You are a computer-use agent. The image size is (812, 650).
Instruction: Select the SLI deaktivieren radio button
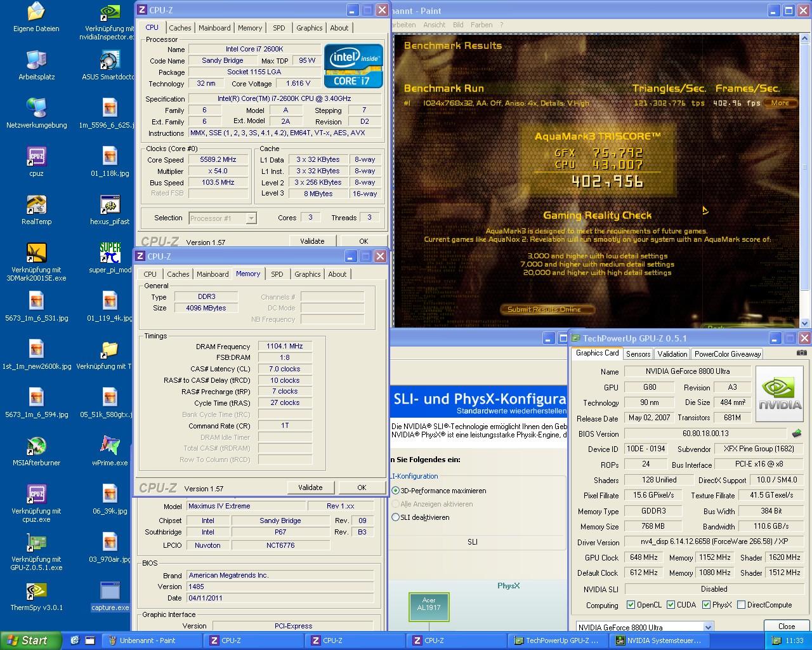pyautogui.click(x=396, y=517)
